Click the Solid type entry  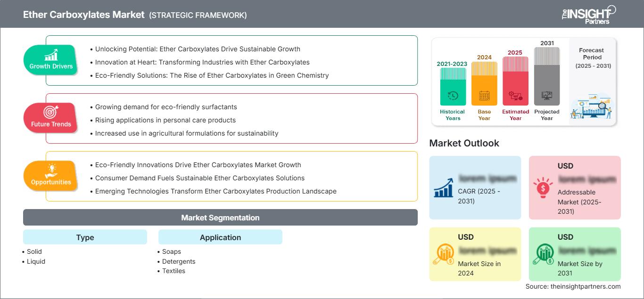(x=34, y=251)
